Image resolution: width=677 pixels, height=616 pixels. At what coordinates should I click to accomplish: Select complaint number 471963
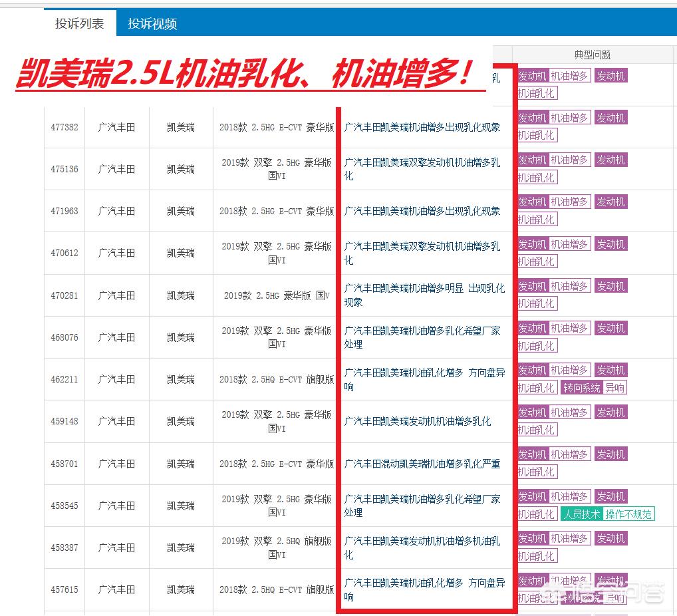[65, 212]
